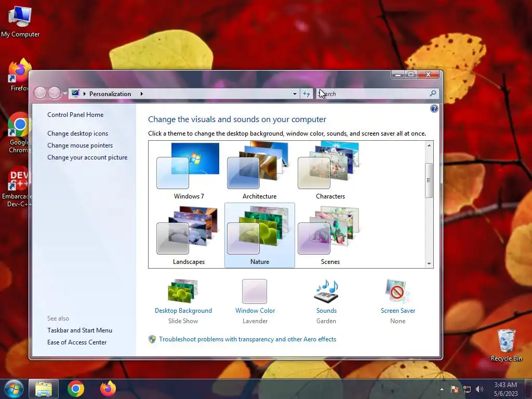The height and width of the screenshot is (399, 532).
Task: Expand the arrow after Personalization
Action: click(141, 94)
